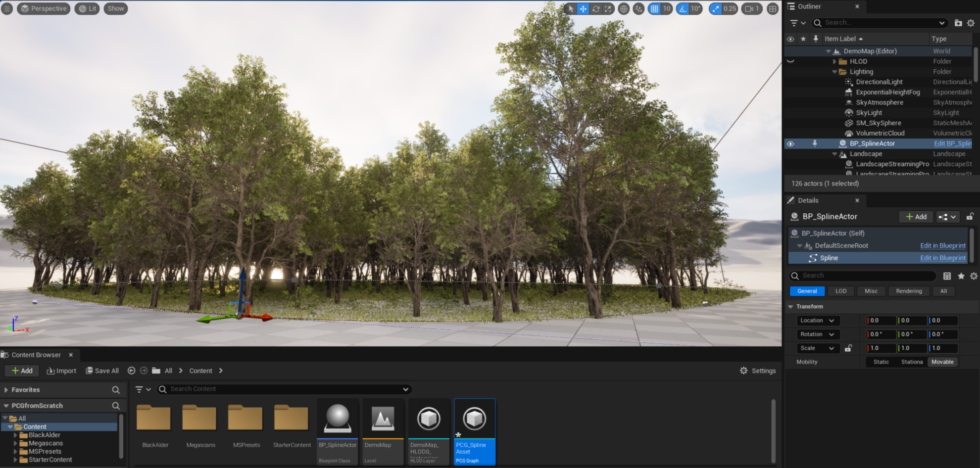Click the Outliner create folder icon
This screenshot has height=468, width=980.
pos(958,23)
